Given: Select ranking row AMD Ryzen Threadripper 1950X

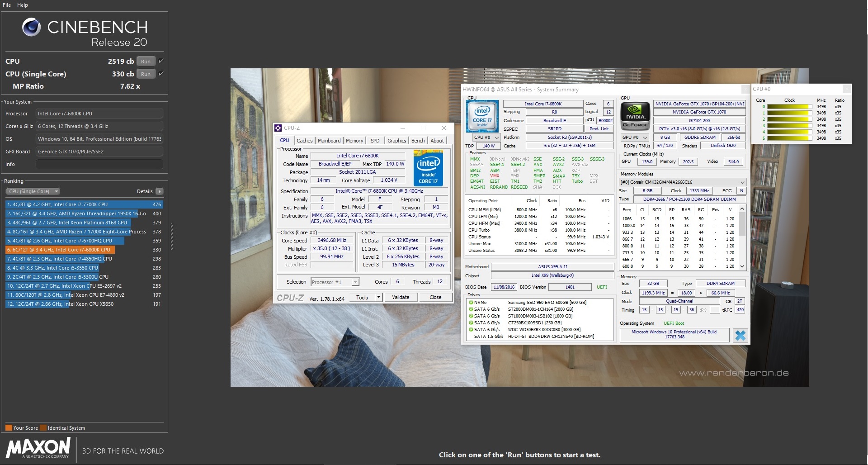Looking at the screenshot, I should tap(84, 214).
